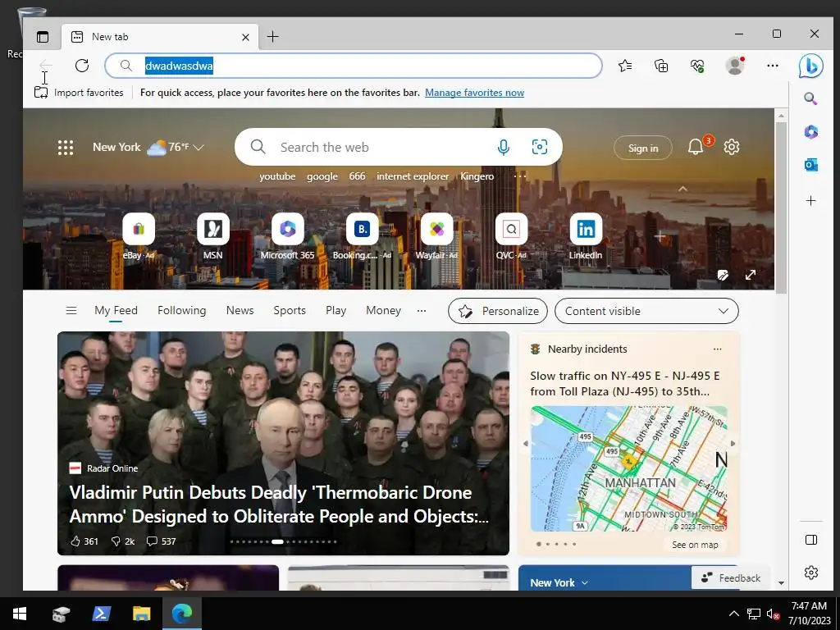Switch to My Feed tab
The width and height of the screenshot is (840, 630).
click(116, 310)
